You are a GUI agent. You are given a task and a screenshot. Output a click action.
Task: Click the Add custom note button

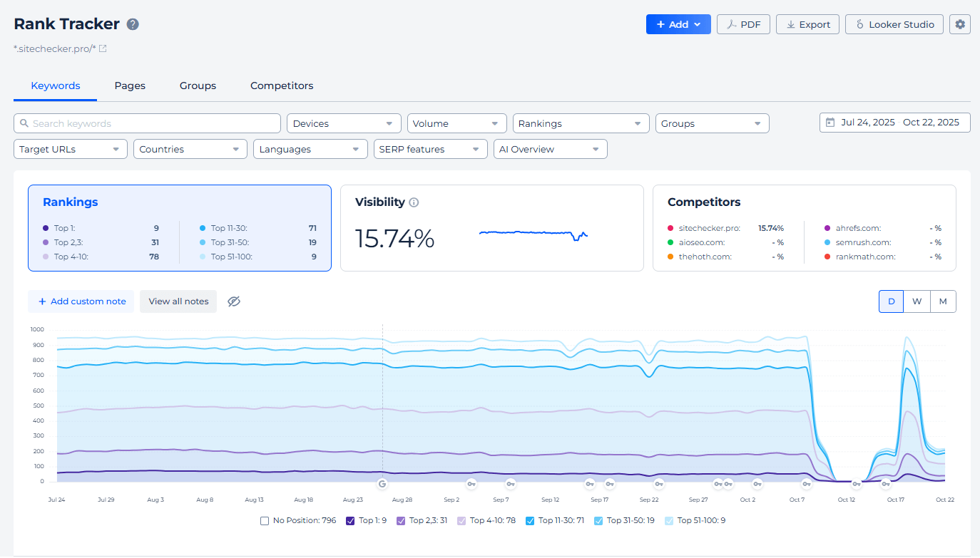(x=82, y=301)
